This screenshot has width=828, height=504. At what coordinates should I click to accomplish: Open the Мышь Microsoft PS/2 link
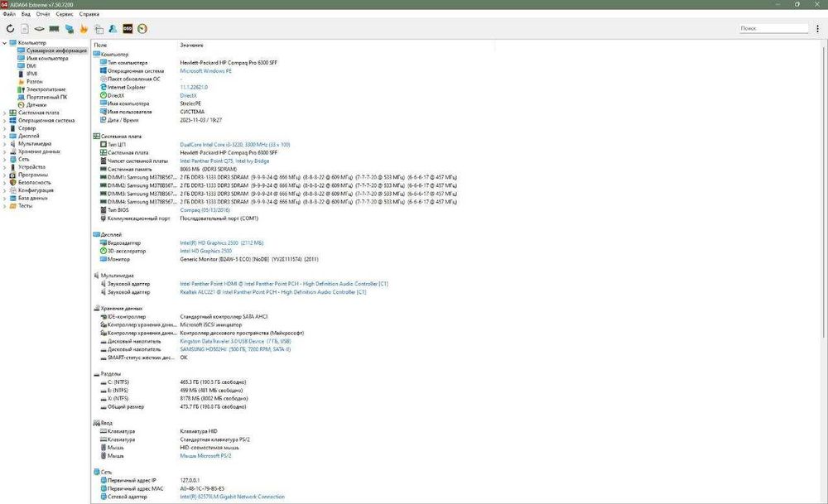pos(206,456)
